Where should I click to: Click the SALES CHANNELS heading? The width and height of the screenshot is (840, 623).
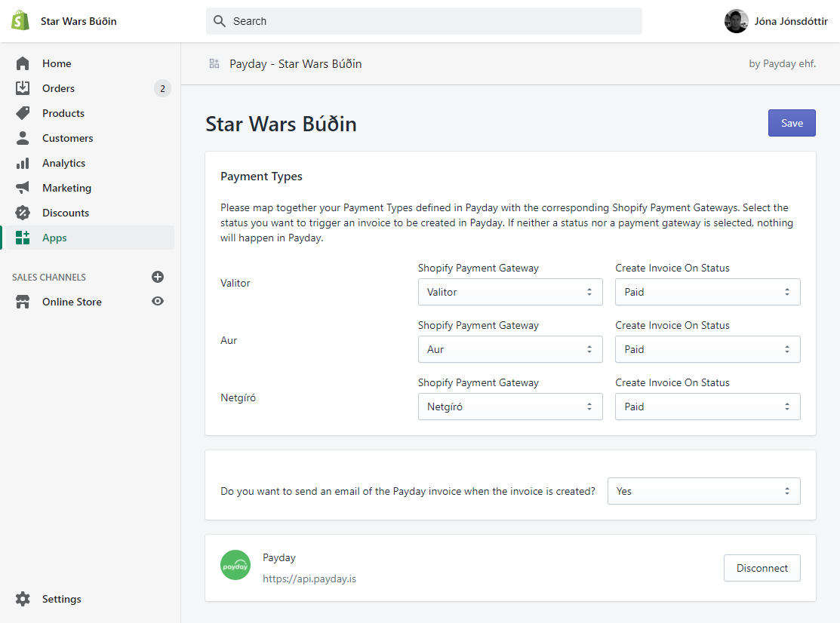(49, 278)
